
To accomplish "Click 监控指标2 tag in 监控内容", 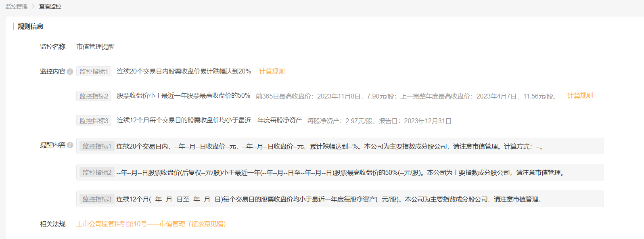I will coord(94,96).
